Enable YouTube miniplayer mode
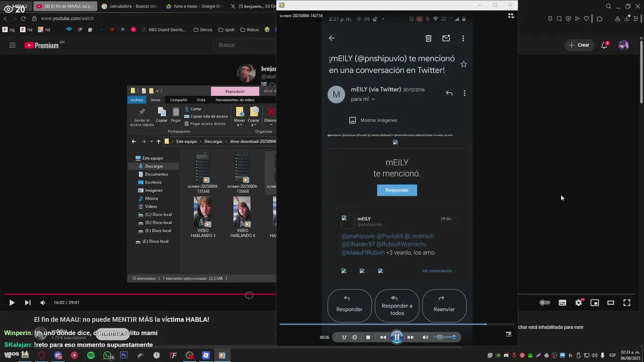The width and height of the screenshot is (644, 362). pyautogui.click(x=595, y=303)
